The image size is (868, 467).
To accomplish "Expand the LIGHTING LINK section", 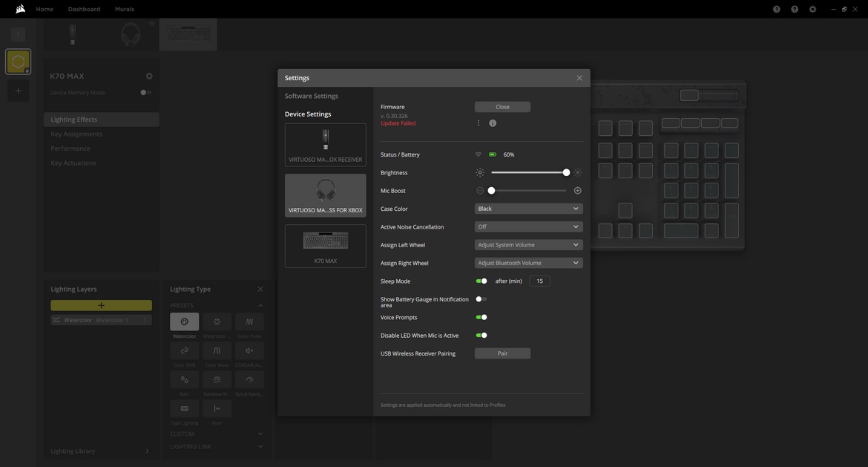I will (x=260, y=446).
